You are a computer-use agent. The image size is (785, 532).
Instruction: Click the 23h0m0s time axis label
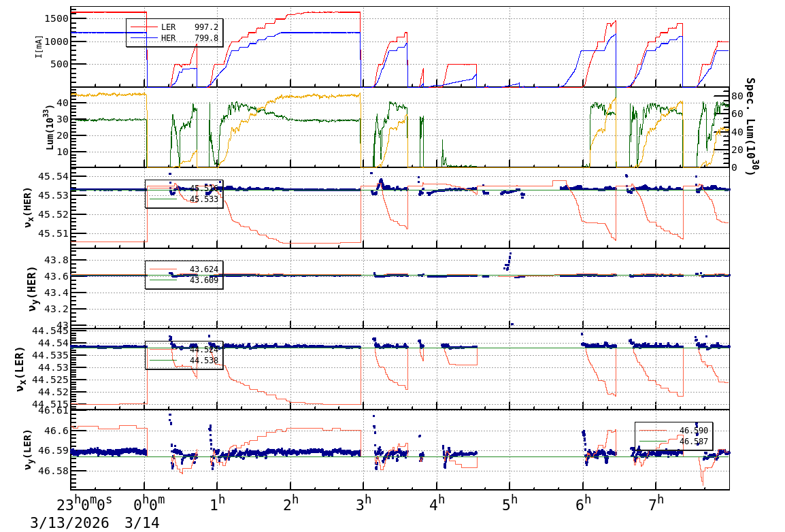[x=84, y=504]
